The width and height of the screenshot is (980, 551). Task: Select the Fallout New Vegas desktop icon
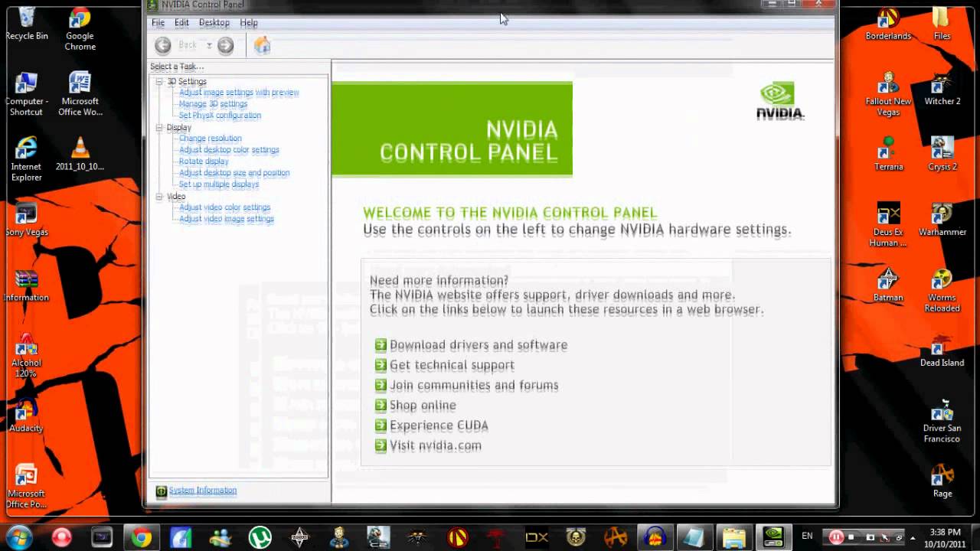888,94
